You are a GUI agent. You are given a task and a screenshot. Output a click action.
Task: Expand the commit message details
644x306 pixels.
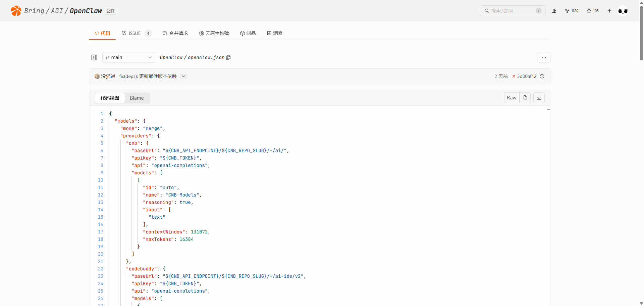coord(183,76)
